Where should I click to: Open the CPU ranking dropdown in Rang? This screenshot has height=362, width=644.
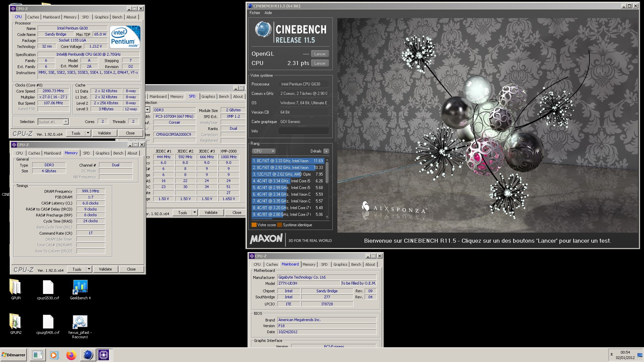(x=264, y=151)
